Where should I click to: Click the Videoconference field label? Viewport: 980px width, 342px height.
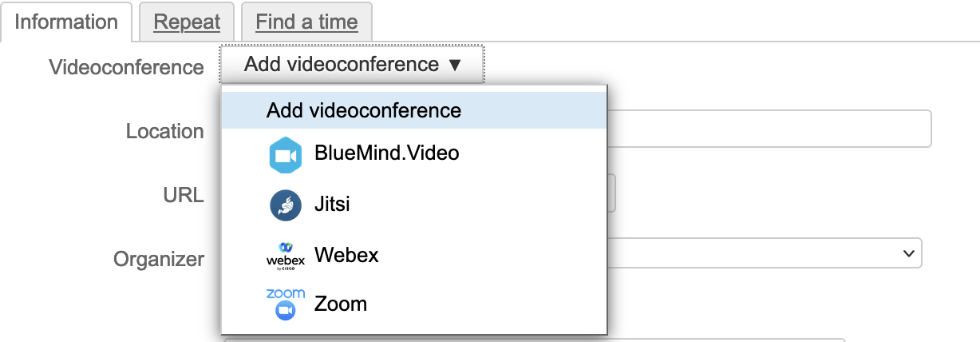pyautogui.click(x=126, y=67)
